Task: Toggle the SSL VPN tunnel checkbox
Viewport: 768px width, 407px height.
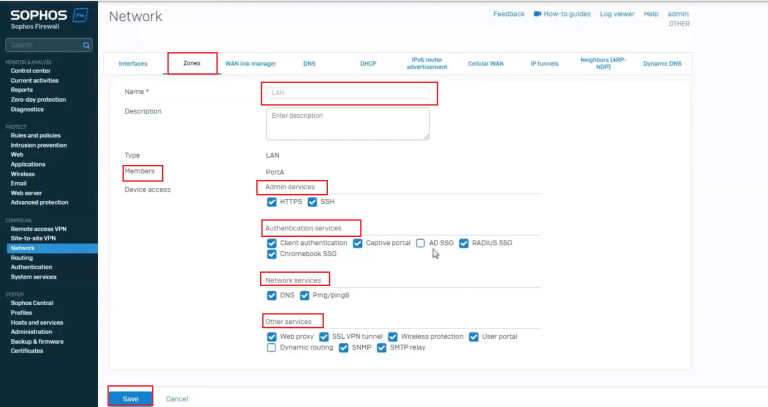Action: pyautogui.click(x=324, y=336)
